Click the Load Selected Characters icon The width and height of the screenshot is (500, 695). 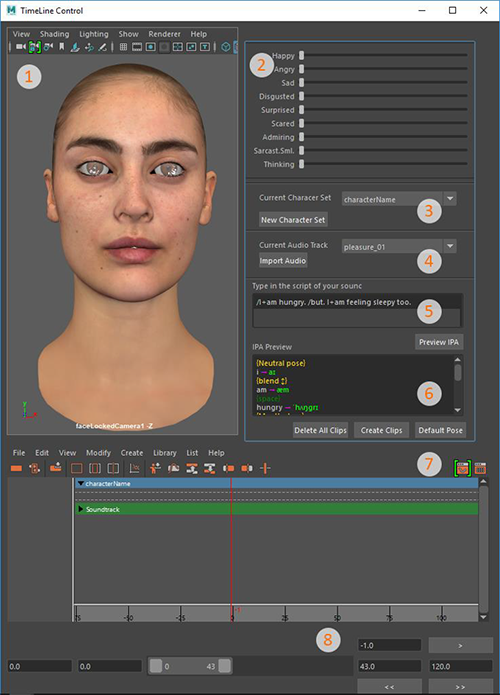coord(155,468)
